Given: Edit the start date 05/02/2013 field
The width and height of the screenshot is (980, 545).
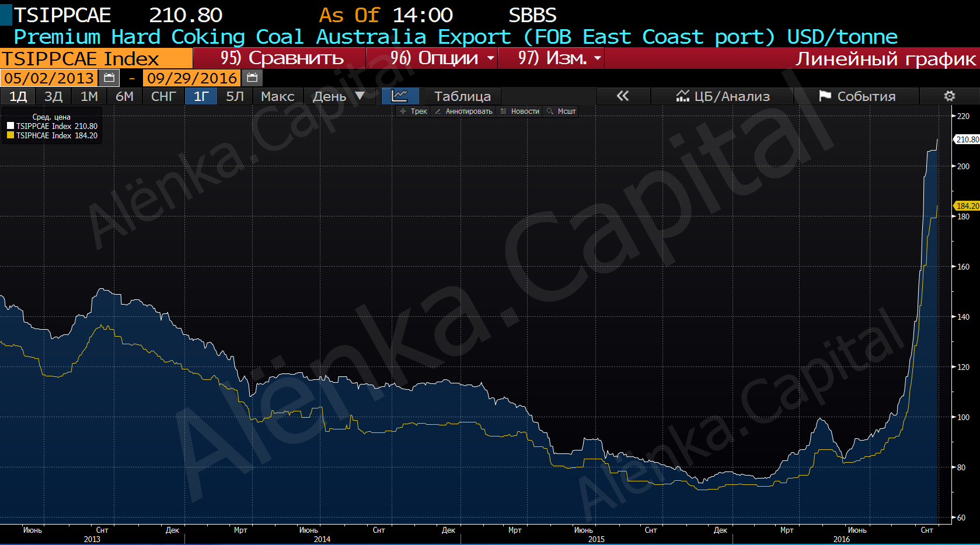Looking at the screenshot, I should (x=49, y=78).
